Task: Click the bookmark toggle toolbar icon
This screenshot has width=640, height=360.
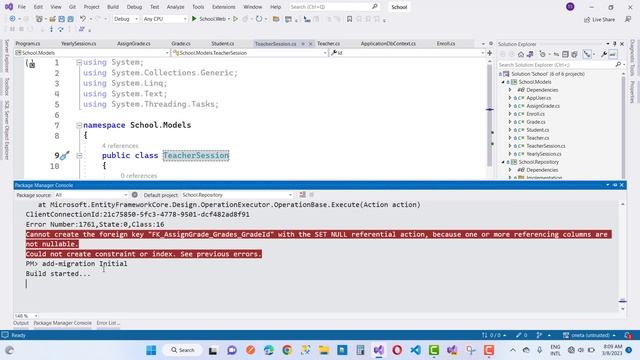Action: click(x=349, y=19)
